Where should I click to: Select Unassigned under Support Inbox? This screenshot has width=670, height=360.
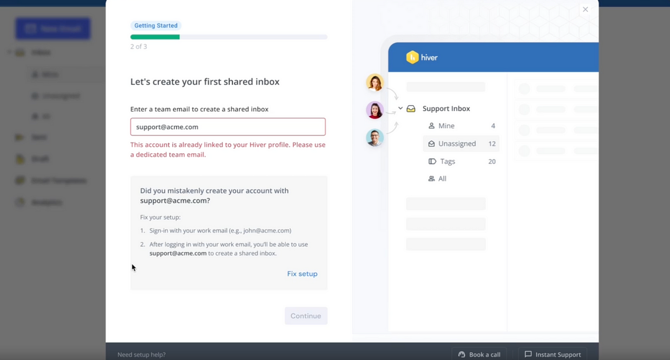coord(461,143)
